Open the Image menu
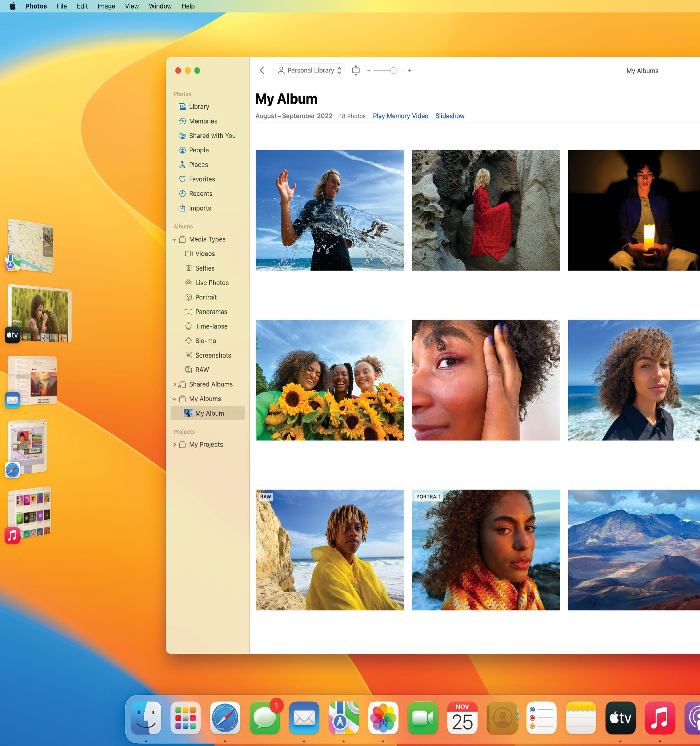The height and width of the screenshot is (746, 700). click(x=106, y=6)
